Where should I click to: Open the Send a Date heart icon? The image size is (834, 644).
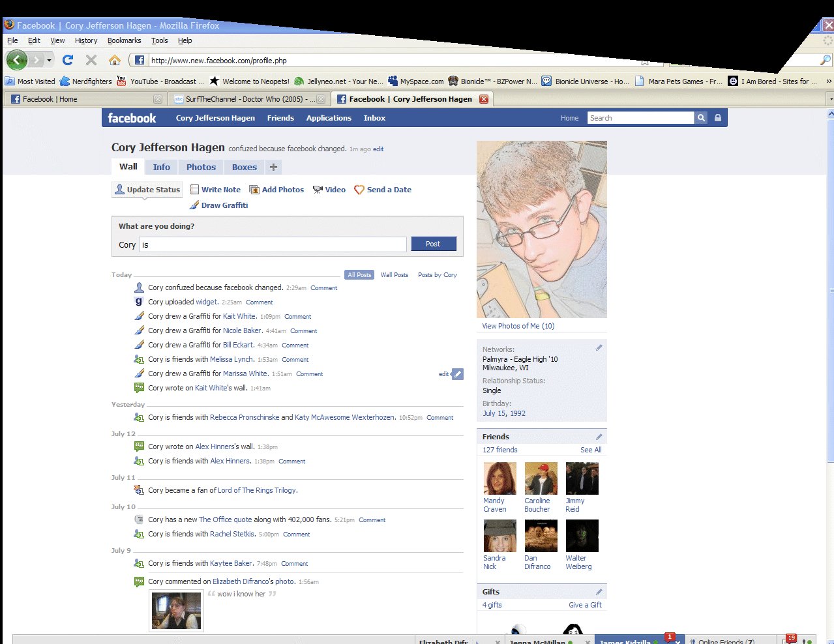coord(359,189)
